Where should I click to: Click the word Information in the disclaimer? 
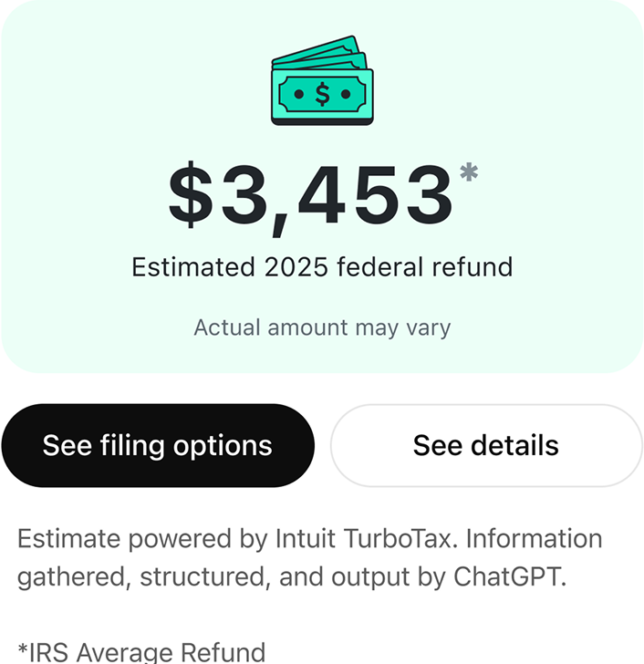(535, 538)
